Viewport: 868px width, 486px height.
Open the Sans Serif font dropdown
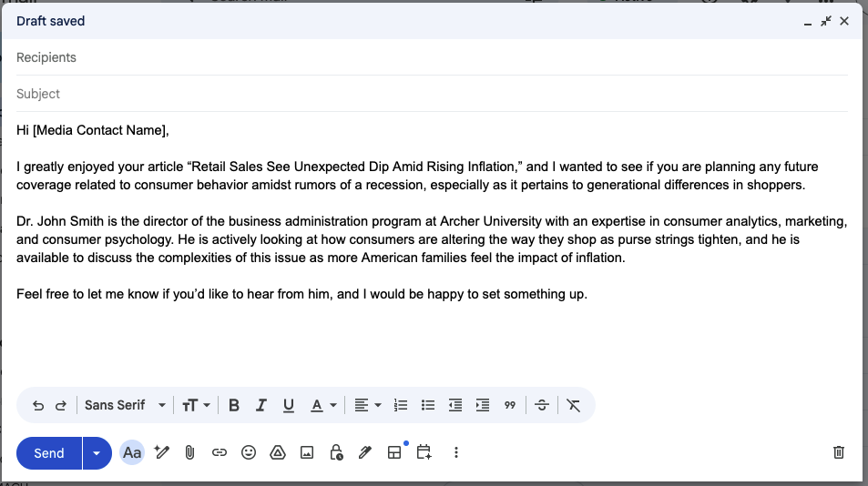125,405
